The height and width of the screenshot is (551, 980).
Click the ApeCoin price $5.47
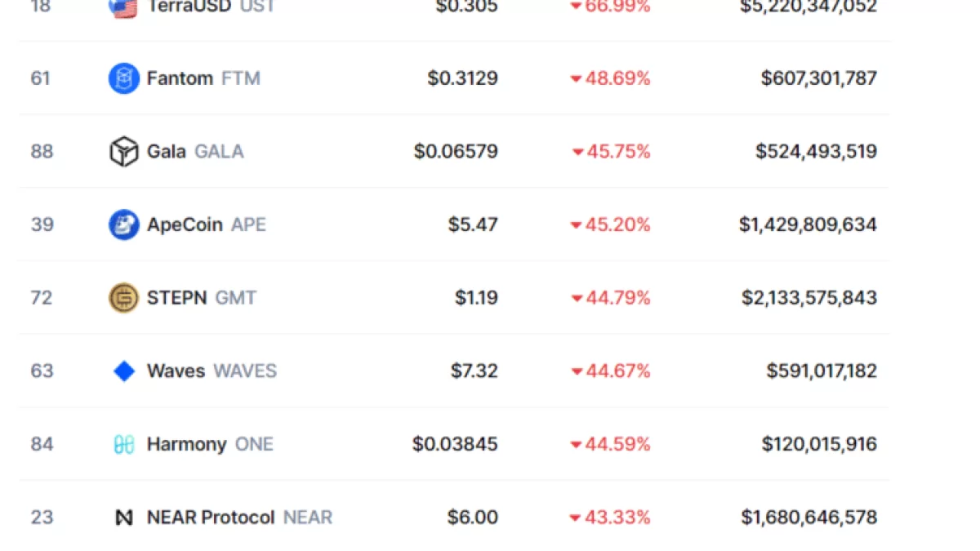click(473, 224)
